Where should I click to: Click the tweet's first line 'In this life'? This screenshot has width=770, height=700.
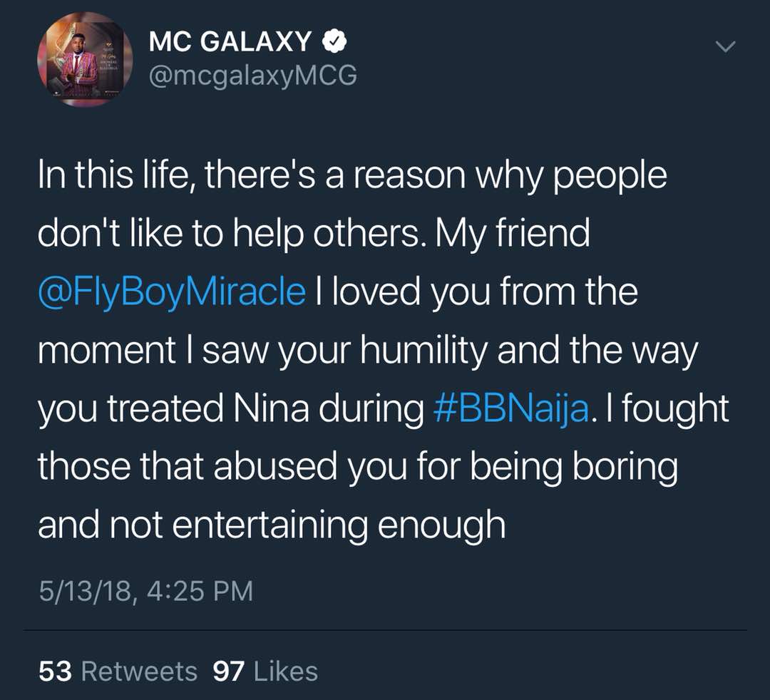pos(352,176)
